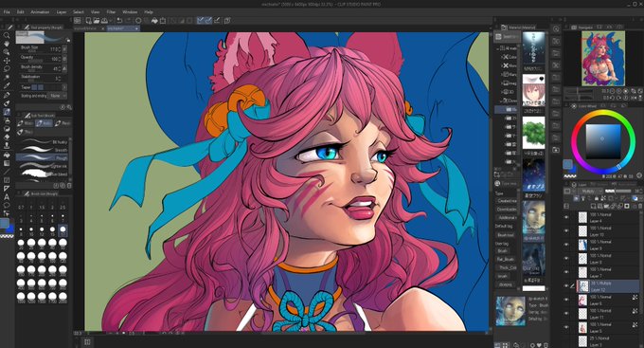Viewport: 644px width, 348px height.
Task: Select the Fill bucket tool
Action: pos(7,155)
